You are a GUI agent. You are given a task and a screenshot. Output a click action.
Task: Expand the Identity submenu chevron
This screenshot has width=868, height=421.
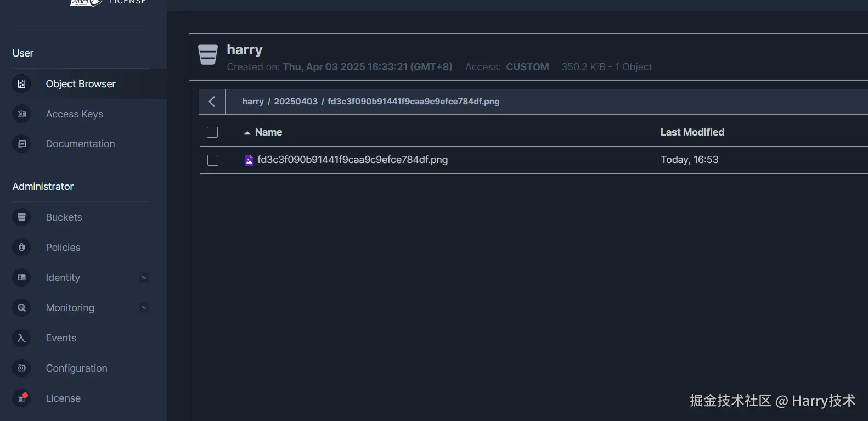[144, 278]
